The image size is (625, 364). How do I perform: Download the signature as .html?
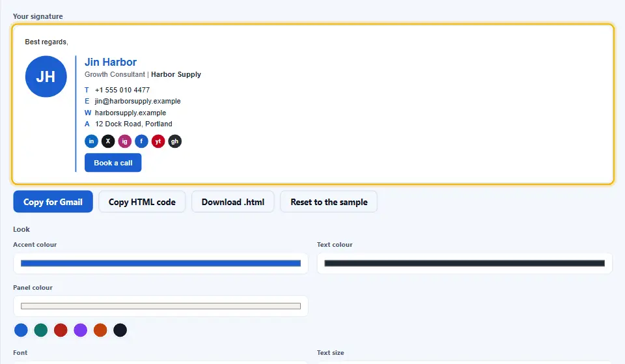pyautogui.click(x=233, y=202)
